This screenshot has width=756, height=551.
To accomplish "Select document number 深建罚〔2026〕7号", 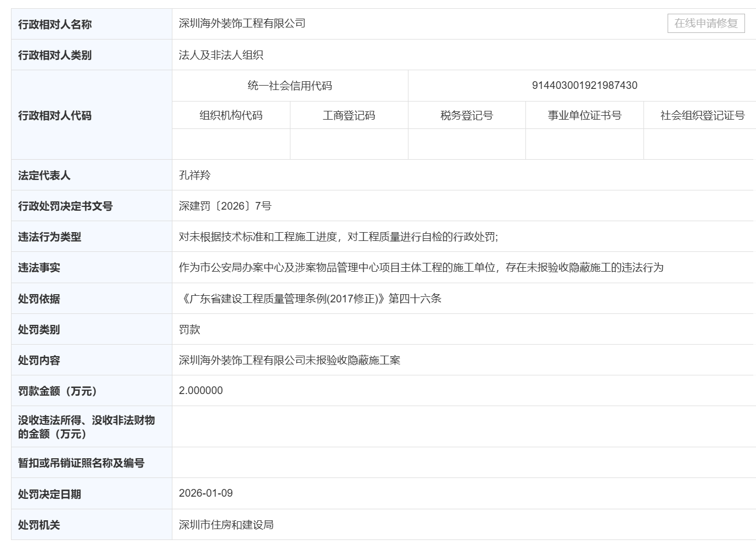I will pyautogui.click(x=225, y=206).
